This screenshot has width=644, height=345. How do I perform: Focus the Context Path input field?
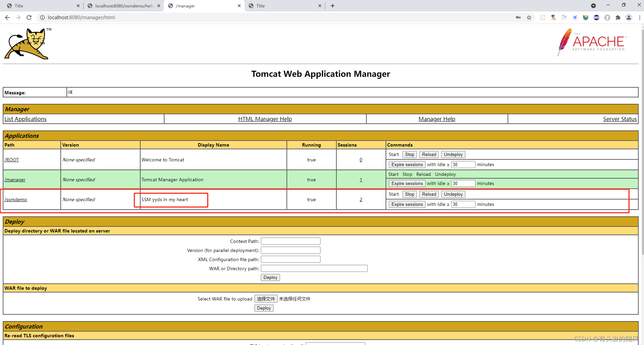click(290, 241)
